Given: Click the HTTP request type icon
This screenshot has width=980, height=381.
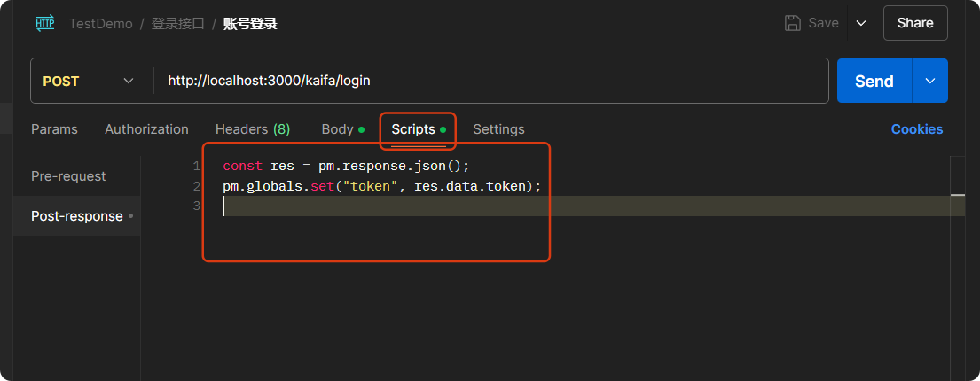Looking at the screenshot, I should 44,24.
